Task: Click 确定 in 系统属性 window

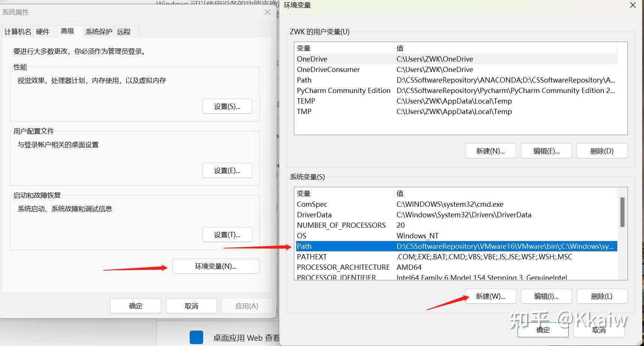Action: [x=136, y=306]
